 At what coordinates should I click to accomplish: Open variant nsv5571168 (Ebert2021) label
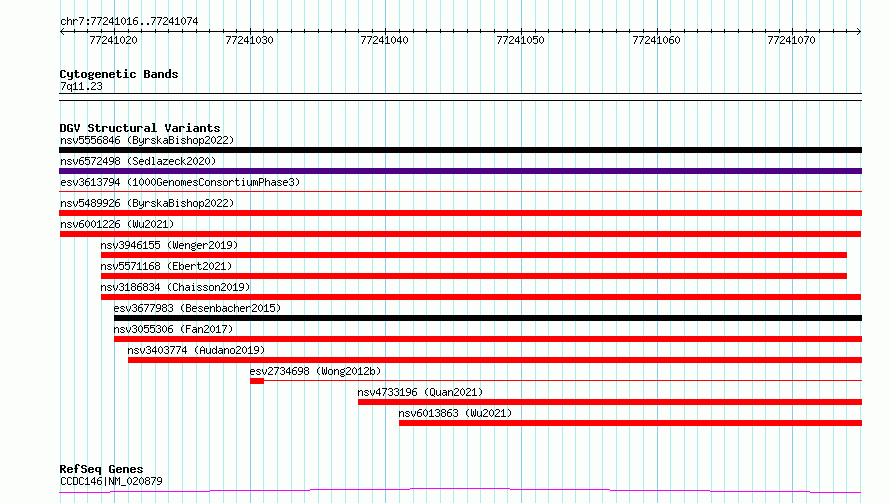click(166, 266)
